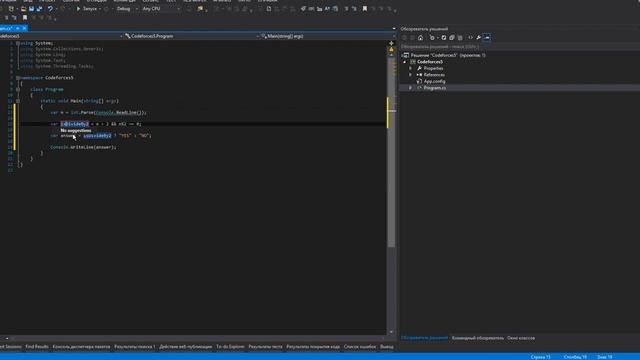Screen dimensions: 640x360
Task: Open the Any CPU platform dropdown
Action: pyautogui.click(x=161, y=9)
